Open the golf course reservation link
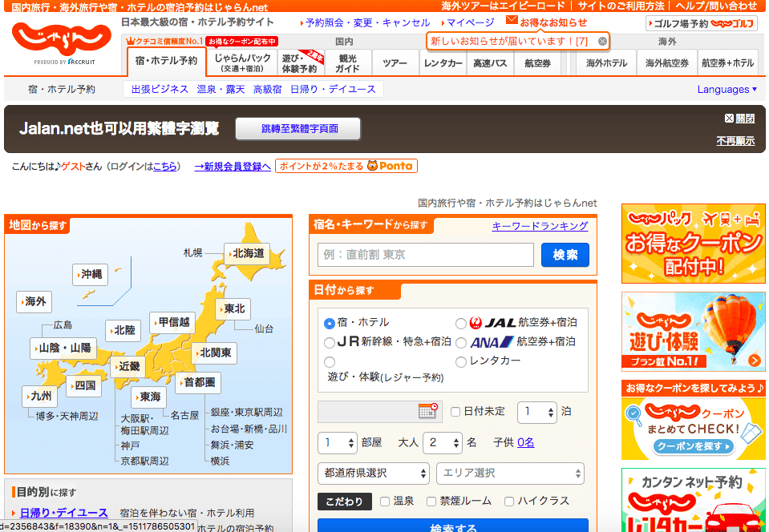Screen dimensions: 769x532 tap(702, 23)
